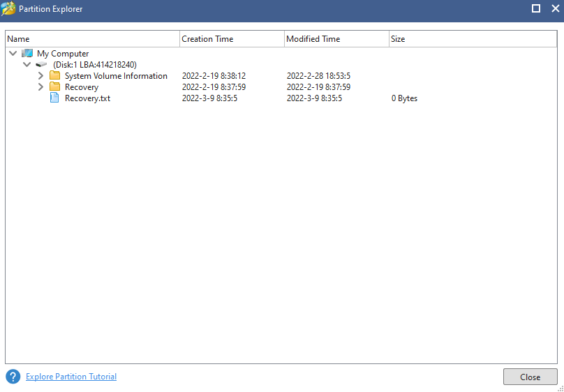Click the Recovery.txt file icon
The width and height of the screenshot is (564, 392).
pos(54,98)
